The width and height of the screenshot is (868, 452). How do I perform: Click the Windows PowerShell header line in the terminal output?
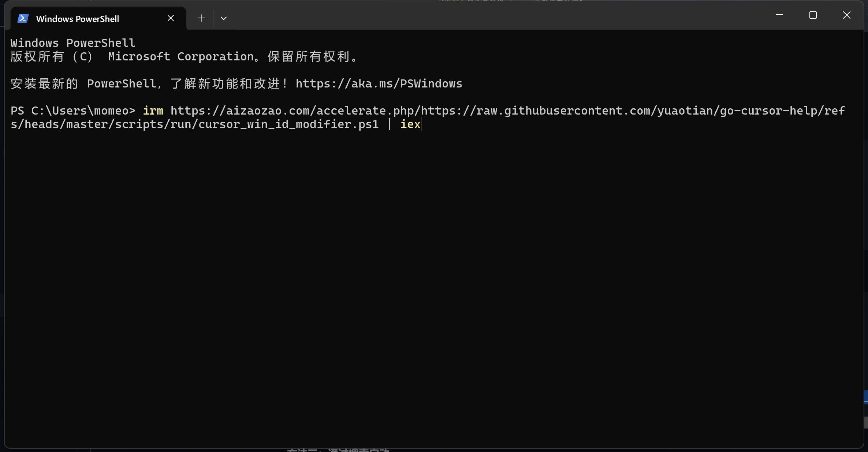(x=72, y=43)
